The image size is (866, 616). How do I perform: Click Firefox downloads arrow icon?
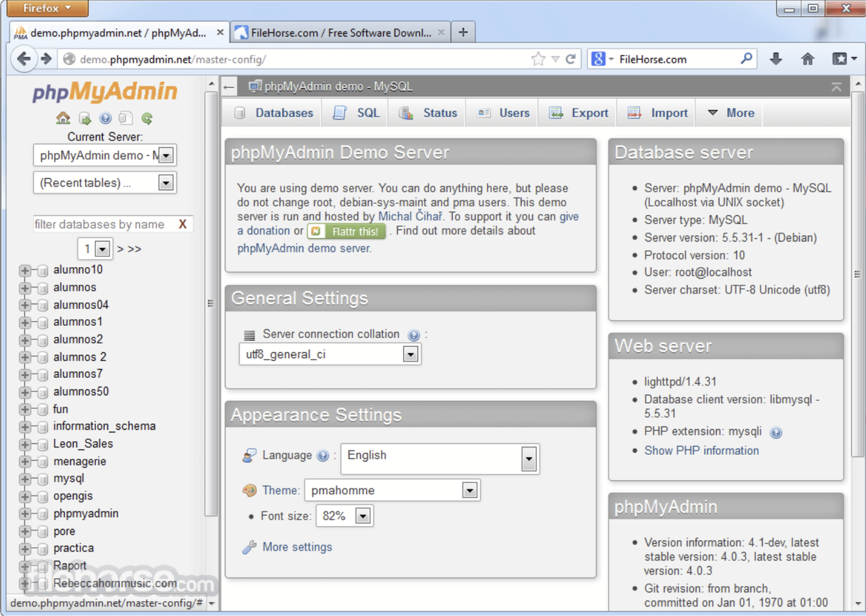click(776, 60)
